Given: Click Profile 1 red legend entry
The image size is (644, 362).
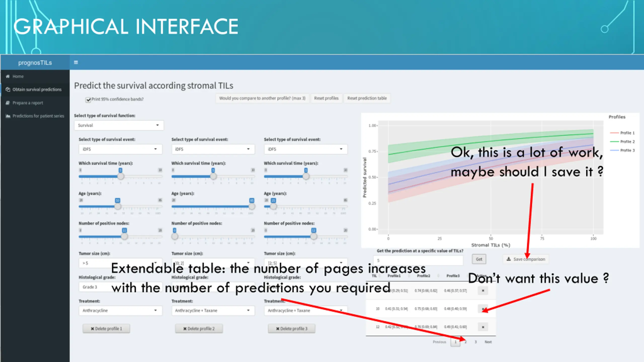Looking at the screenshot, I should [622, 133].
